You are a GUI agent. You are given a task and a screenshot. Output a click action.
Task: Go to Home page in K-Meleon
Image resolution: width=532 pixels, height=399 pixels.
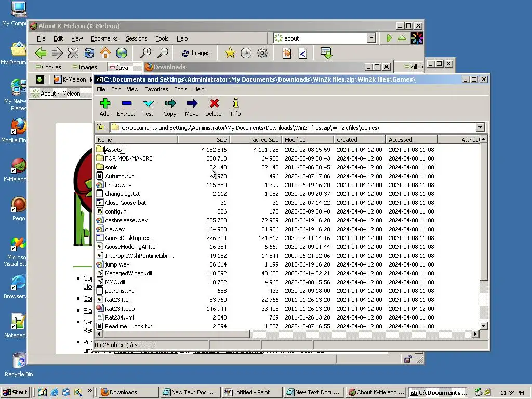pyautogui.click(x=105, y=53)
